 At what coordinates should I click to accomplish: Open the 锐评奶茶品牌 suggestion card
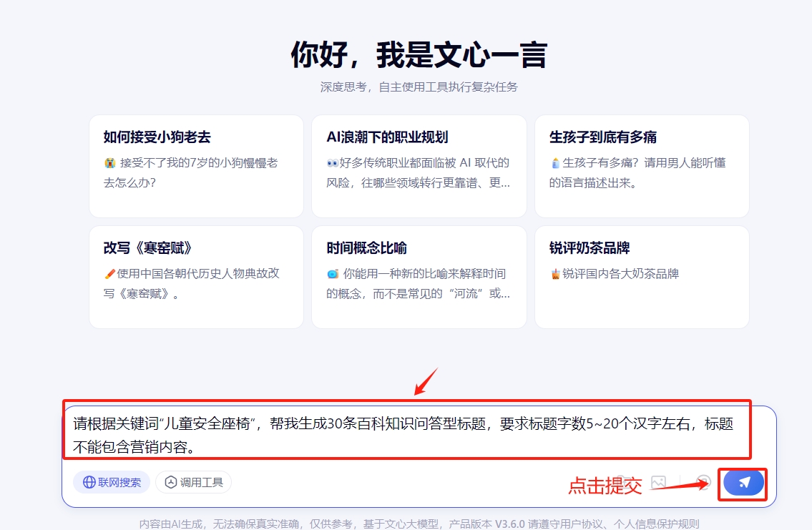pos(642,277)
